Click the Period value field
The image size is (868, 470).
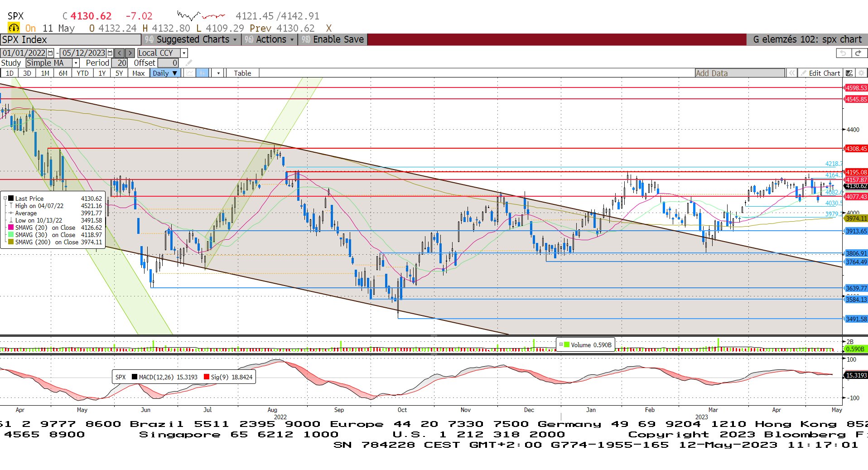pyautogui.click(x=120, y=63)
